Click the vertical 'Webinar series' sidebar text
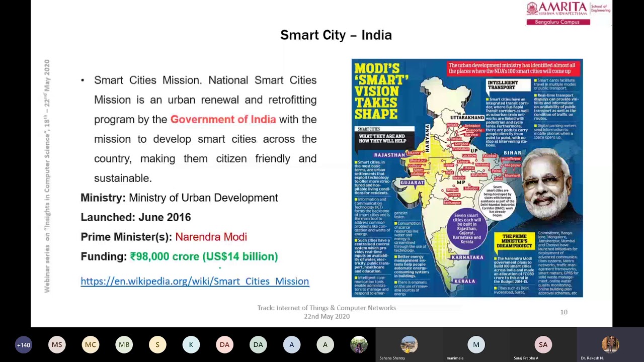The width and height of the screenshot is (644, 362). [47, 176]
